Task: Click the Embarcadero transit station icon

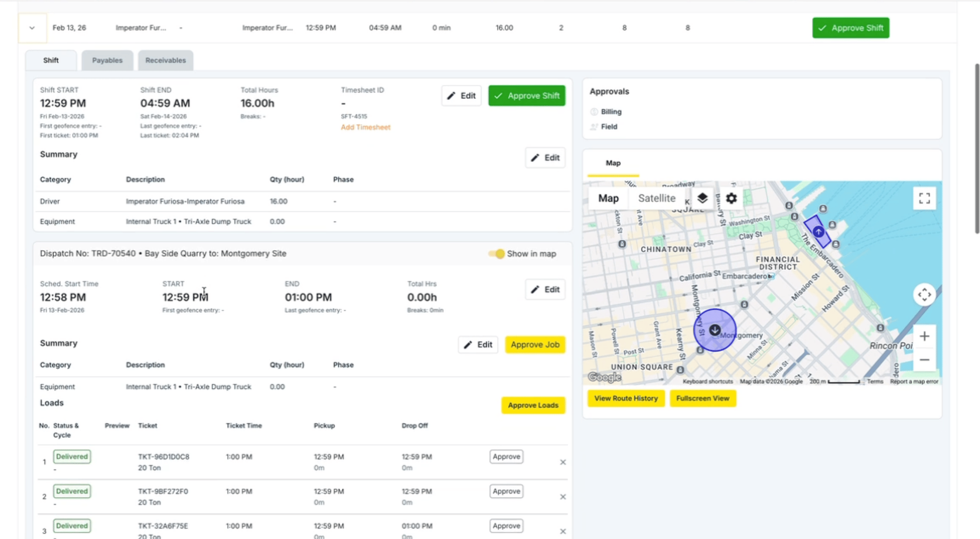Action: (x=770, y=276)
